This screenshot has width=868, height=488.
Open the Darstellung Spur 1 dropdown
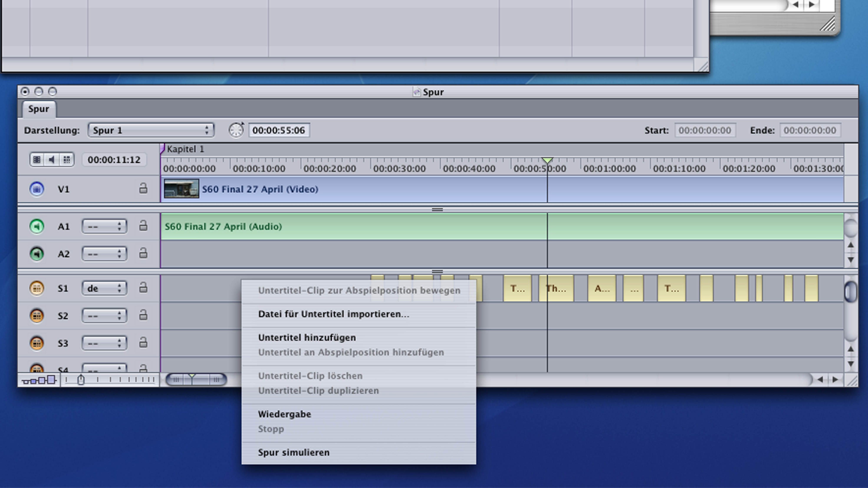(x=151, y=130)
